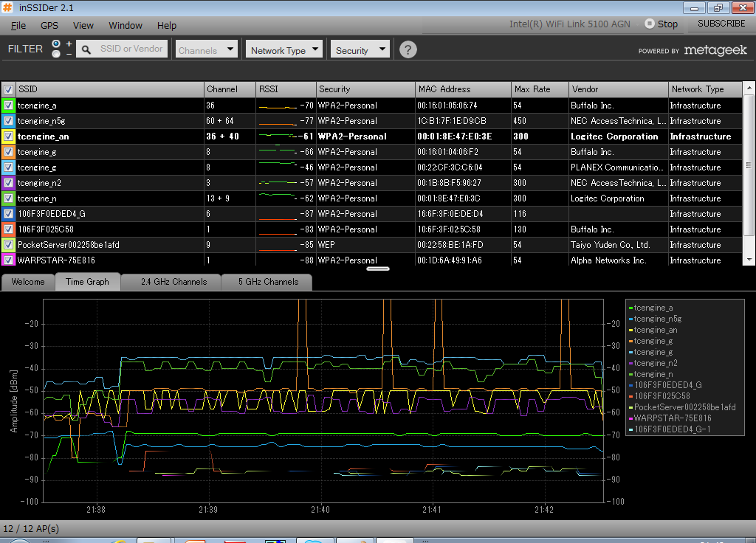Sort by Max Rate column header
The image size is (756, 543).
coord(540,89)
